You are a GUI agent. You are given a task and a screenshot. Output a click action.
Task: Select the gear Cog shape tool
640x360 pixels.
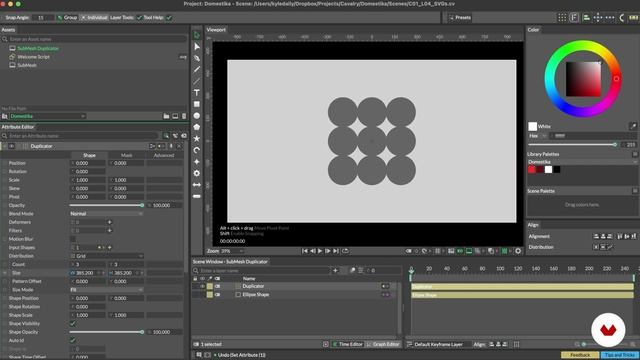point(197,173)
